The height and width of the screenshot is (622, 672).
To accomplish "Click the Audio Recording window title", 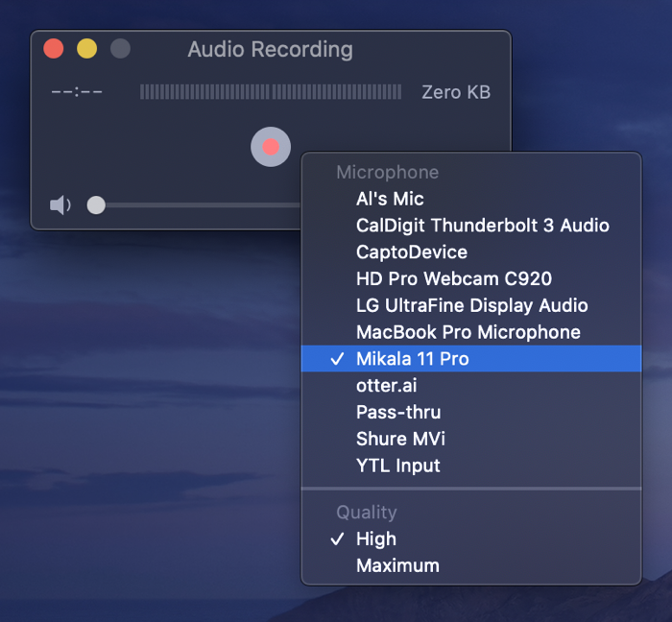I will (270, 49).
